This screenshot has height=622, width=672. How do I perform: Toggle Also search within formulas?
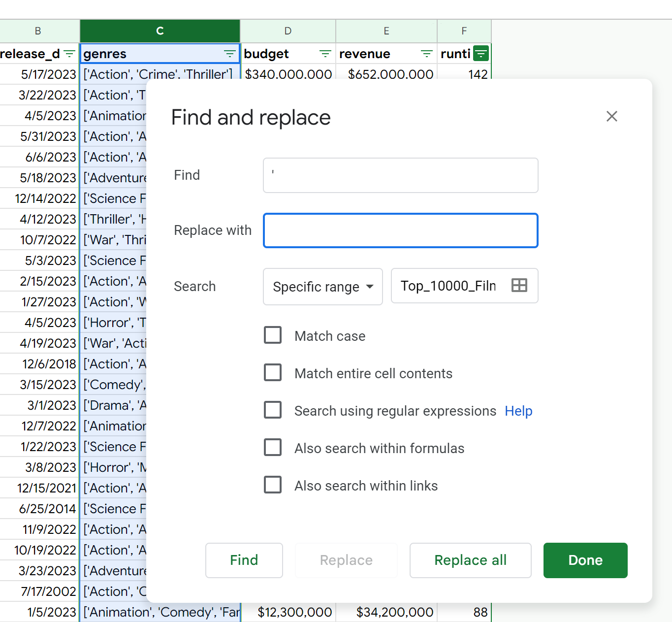click(x=273, y=448)
